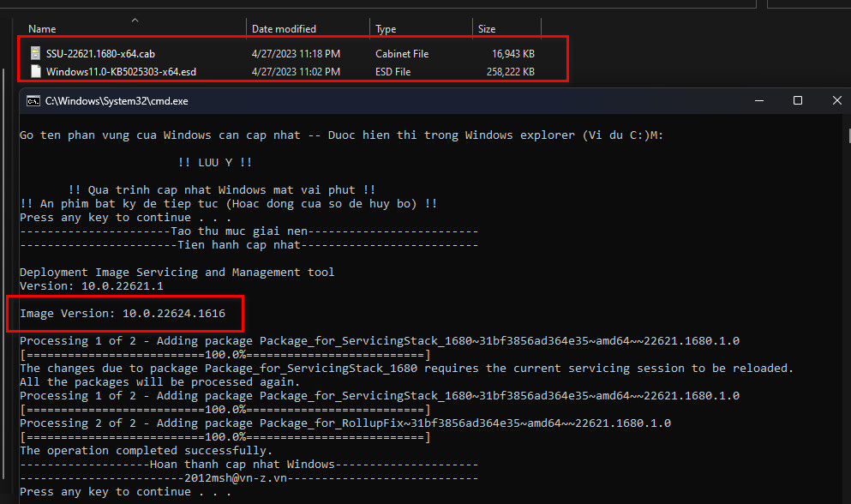Sort files by Name column header

click(x=42, y=29)
